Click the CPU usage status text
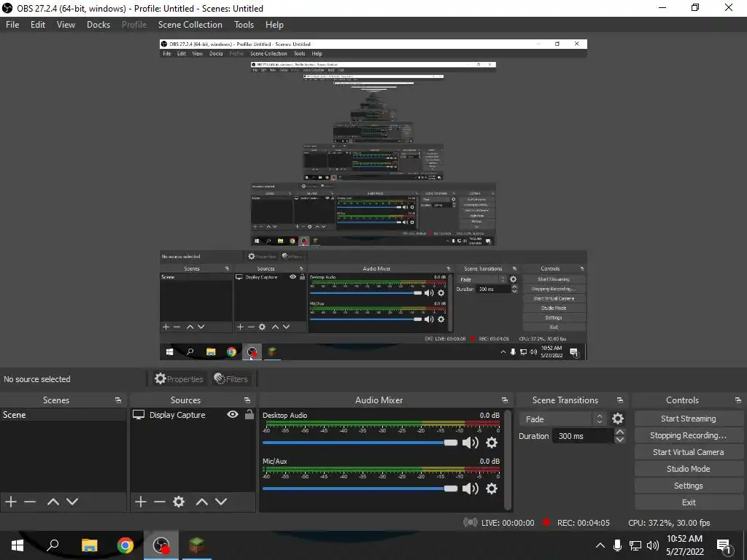 pos(669,523)
